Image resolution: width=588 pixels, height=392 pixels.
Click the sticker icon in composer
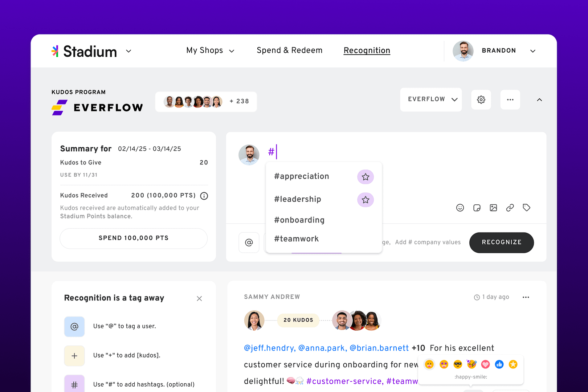pos(477,208)
